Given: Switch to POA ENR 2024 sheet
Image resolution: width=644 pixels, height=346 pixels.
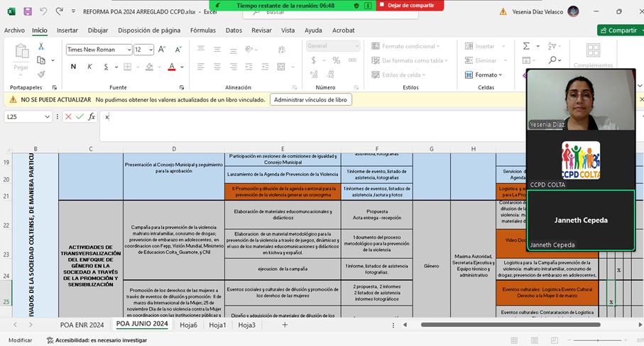Looking at the screenshot, I should 82,325.
